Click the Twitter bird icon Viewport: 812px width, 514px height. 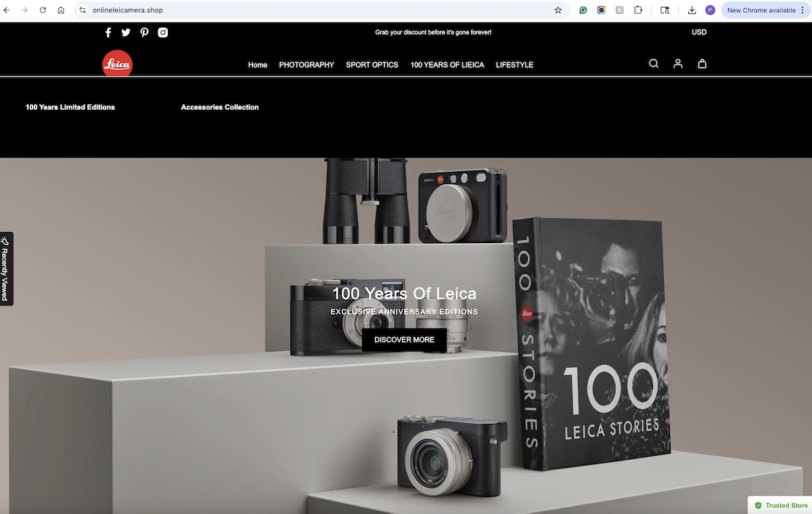[x=126, y=33]
